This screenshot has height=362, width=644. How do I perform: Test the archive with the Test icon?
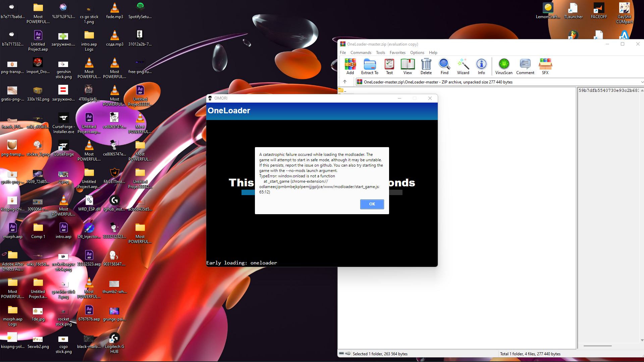pyautogui.click(x=389, y=66)
